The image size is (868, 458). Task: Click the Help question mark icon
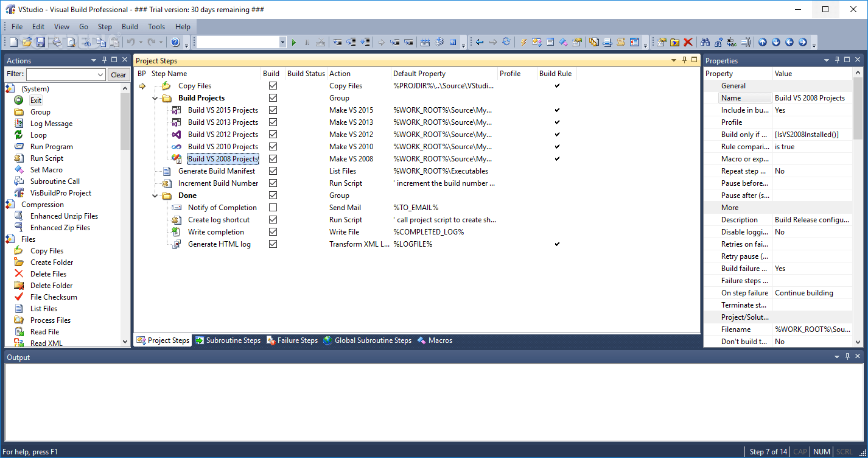pos(175,42)
